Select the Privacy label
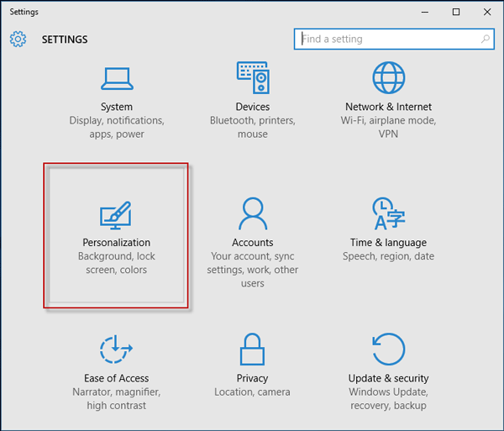 click(252, 379)
